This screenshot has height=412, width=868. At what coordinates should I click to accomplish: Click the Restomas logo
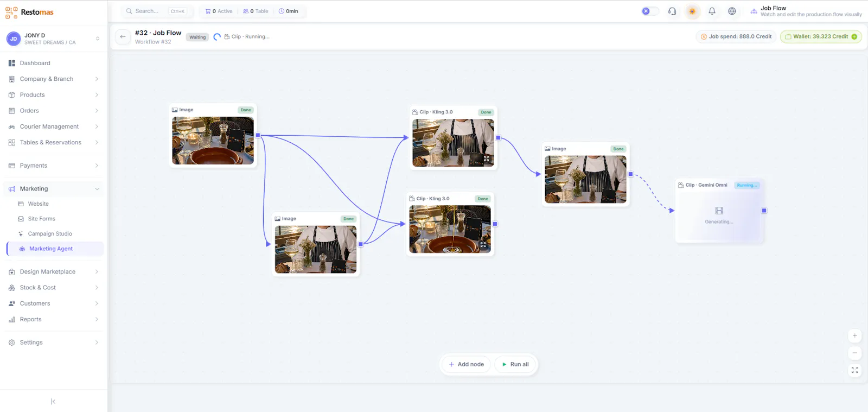(29, 12)
